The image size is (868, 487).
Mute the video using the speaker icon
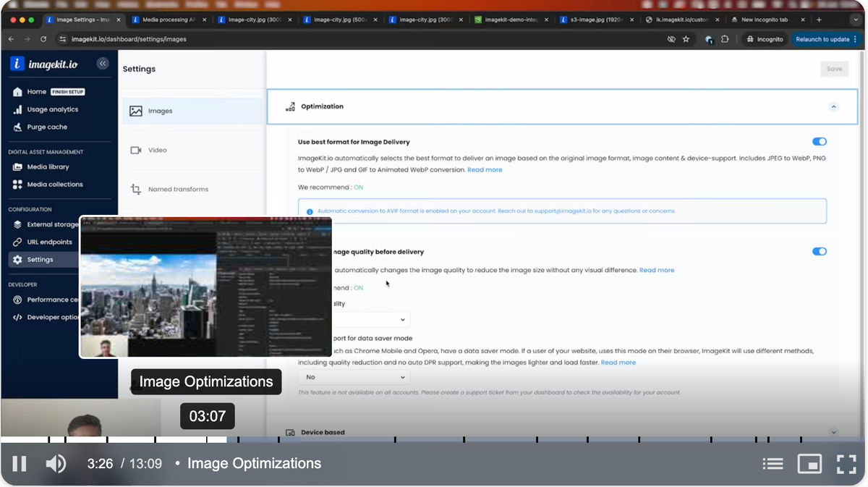56,464
